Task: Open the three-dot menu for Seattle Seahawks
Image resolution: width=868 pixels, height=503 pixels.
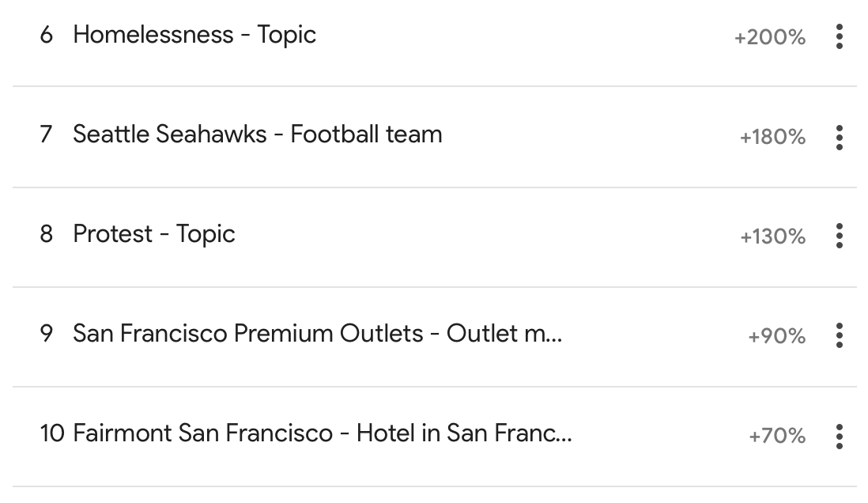Action: click(x=840, y=137)
